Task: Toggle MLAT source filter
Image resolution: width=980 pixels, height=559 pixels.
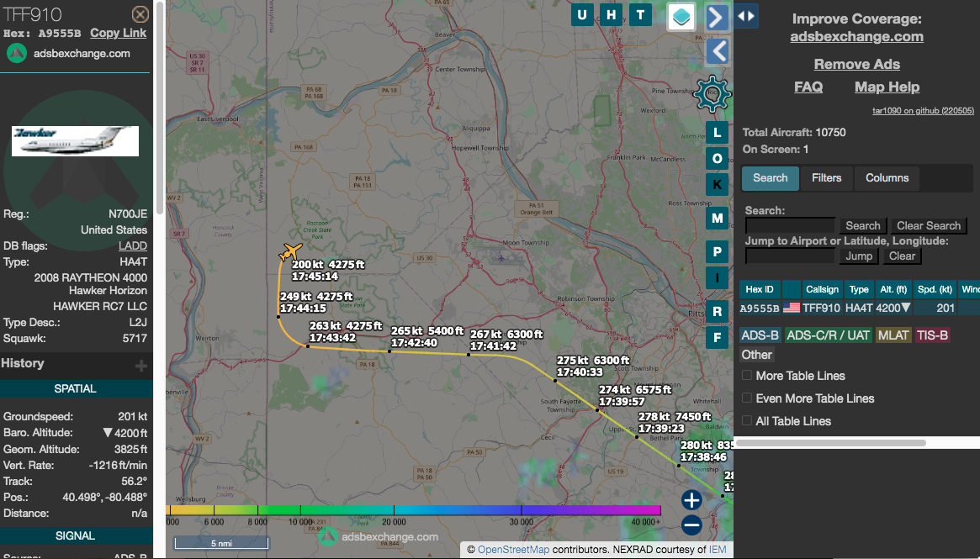Action: click(893, 335)
